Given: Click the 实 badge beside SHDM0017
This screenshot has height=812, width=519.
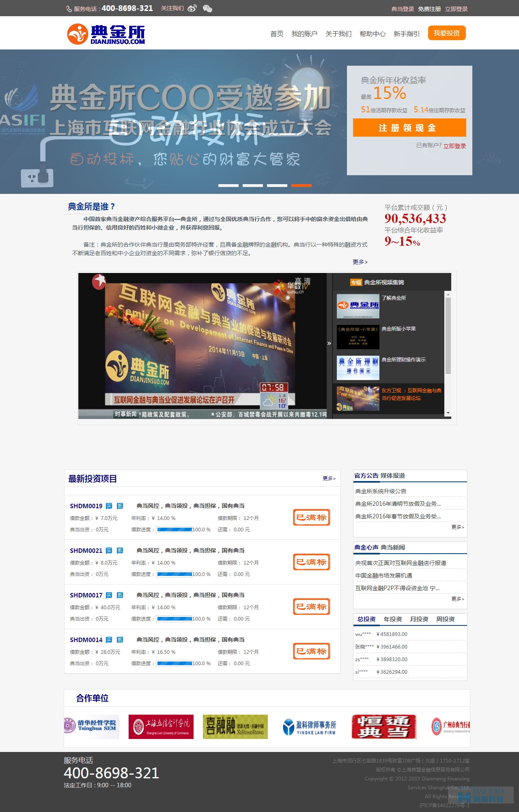Looking at the screenshot, I should pyautogui.click(x=109, y=595).
